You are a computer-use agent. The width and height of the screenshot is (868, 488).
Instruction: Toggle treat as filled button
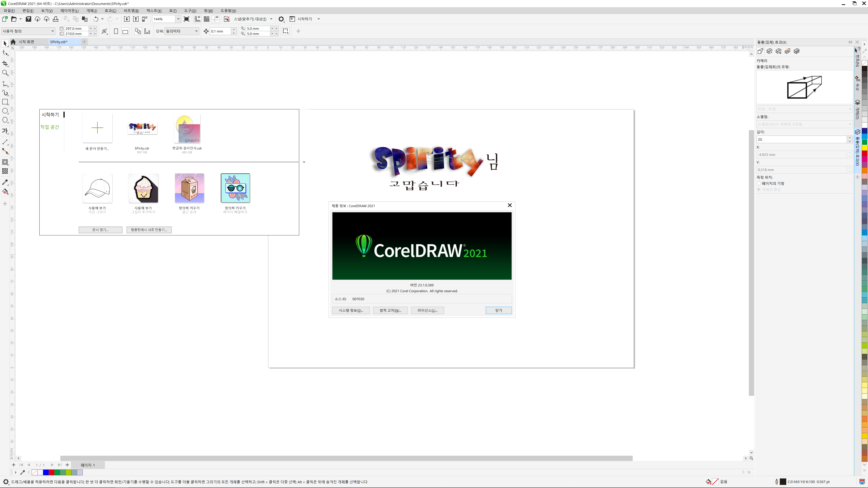pyautogui.click(x=285, y=31)
